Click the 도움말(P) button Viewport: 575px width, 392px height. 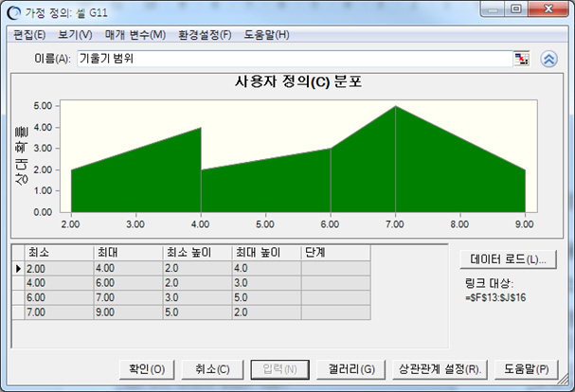[527, 369]
